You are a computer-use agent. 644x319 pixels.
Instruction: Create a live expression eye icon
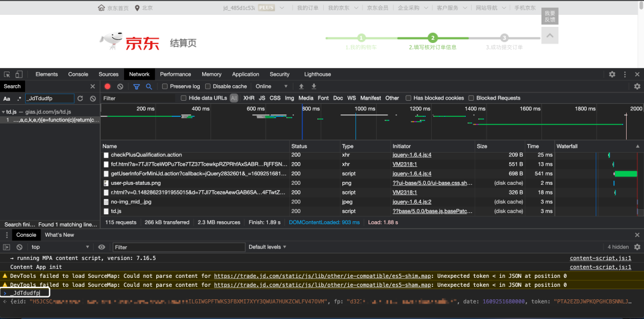point(101,247)
